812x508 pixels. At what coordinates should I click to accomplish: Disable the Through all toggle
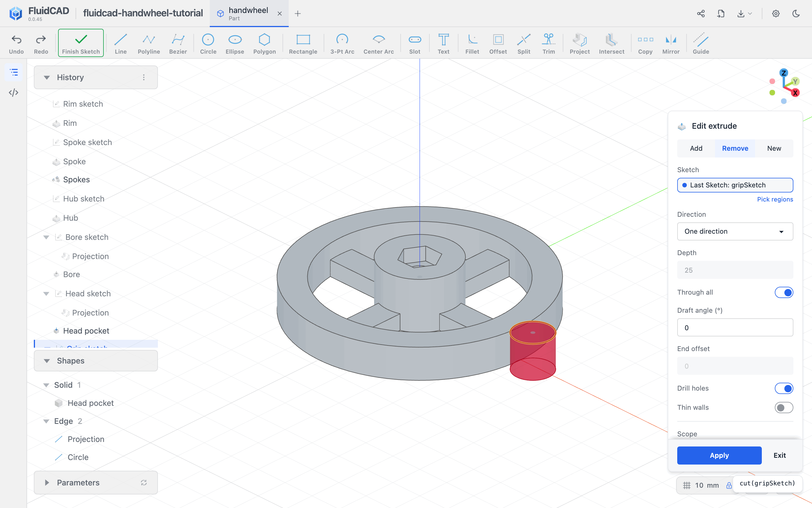point(784,292)
